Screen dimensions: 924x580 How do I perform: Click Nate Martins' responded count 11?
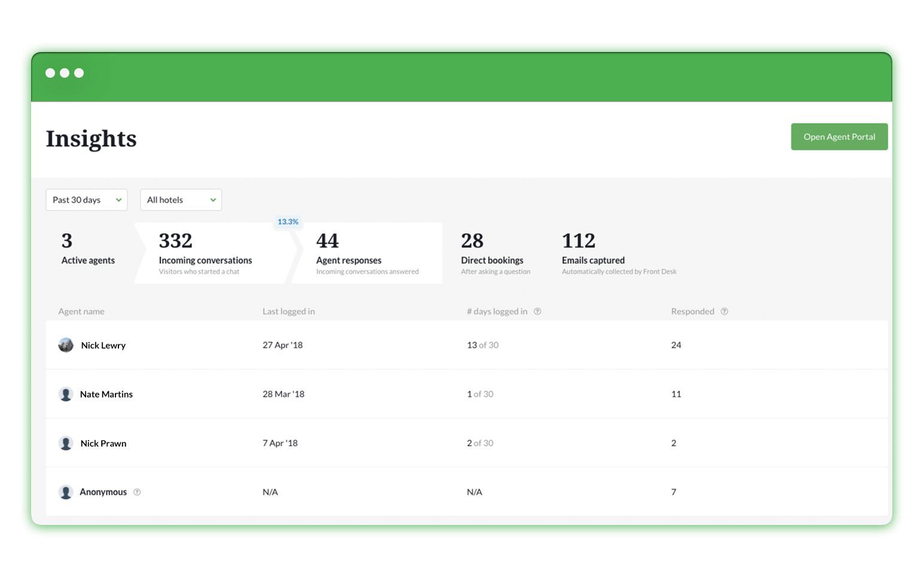(676, 394)
